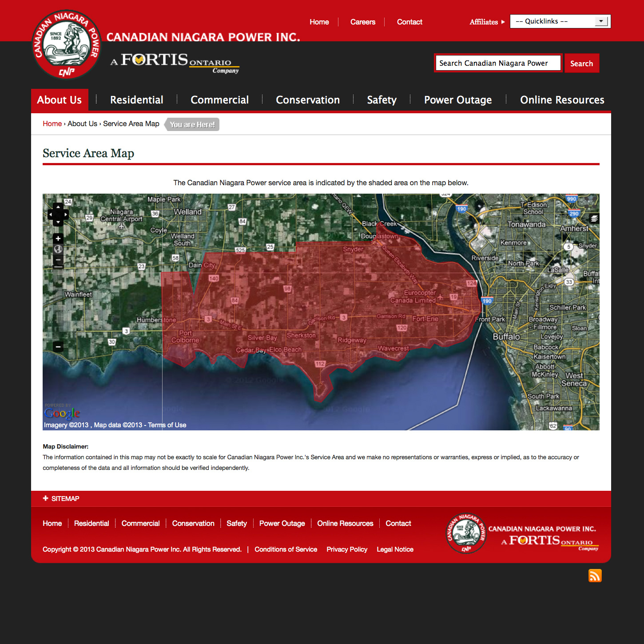Click the About Us breadcrumb

point(82,123)
